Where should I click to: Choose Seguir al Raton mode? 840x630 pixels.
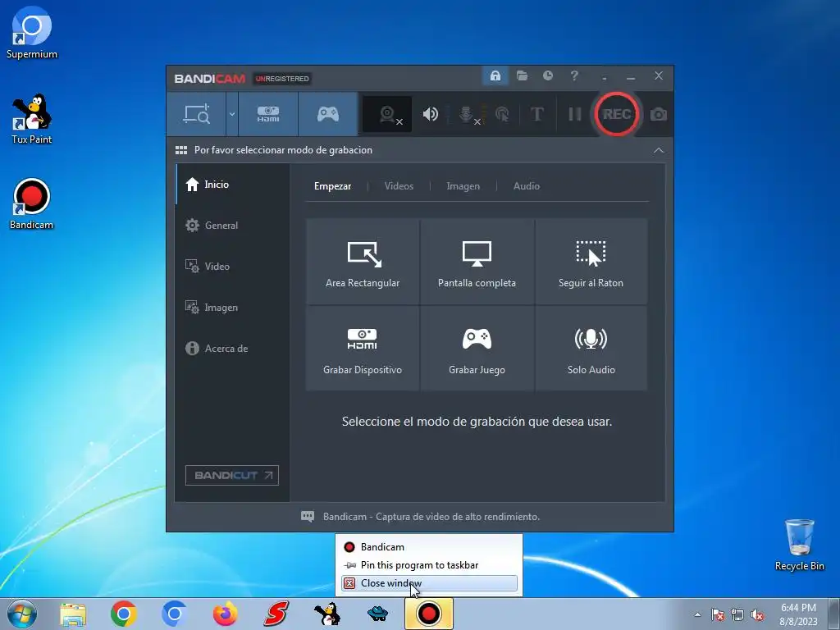point(591,262)
